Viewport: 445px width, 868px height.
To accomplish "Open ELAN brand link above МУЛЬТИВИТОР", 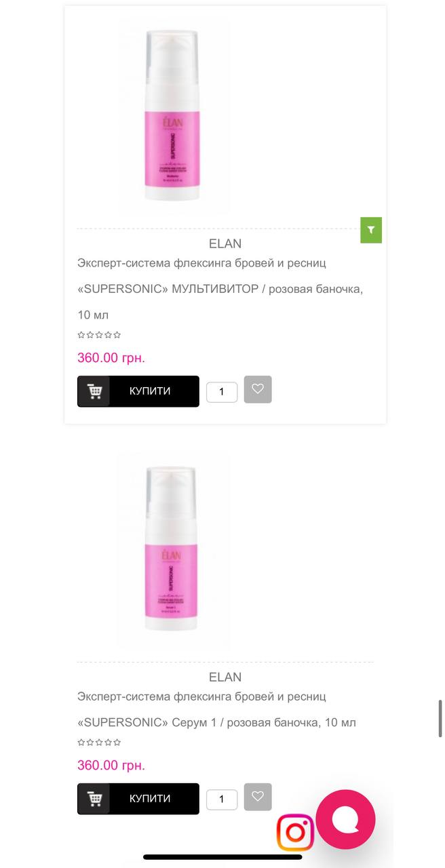I will coord(225,243).
